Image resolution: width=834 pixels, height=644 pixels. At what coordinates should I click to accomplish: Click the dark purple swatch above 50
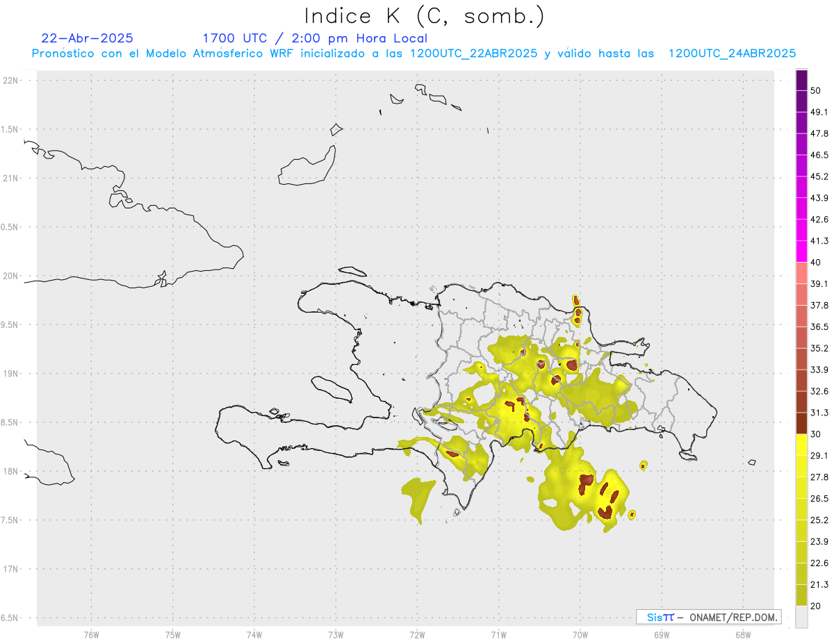(801, 80)
